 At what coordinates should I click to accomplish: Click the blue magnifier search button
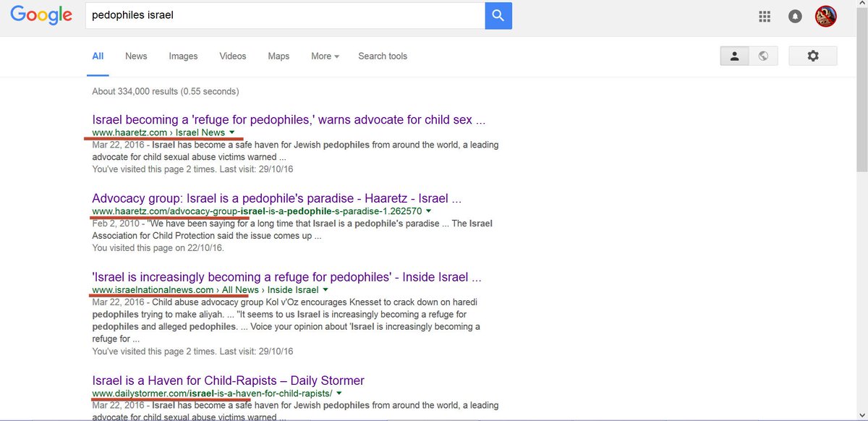coord(498,15)
